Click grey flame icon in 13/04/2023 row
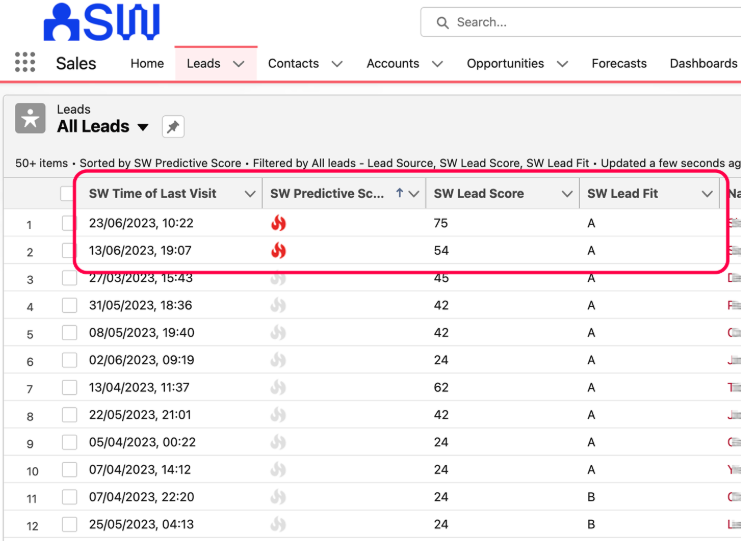Image resolution: width=741 pixels, height=541 pixels. (278, 387)
